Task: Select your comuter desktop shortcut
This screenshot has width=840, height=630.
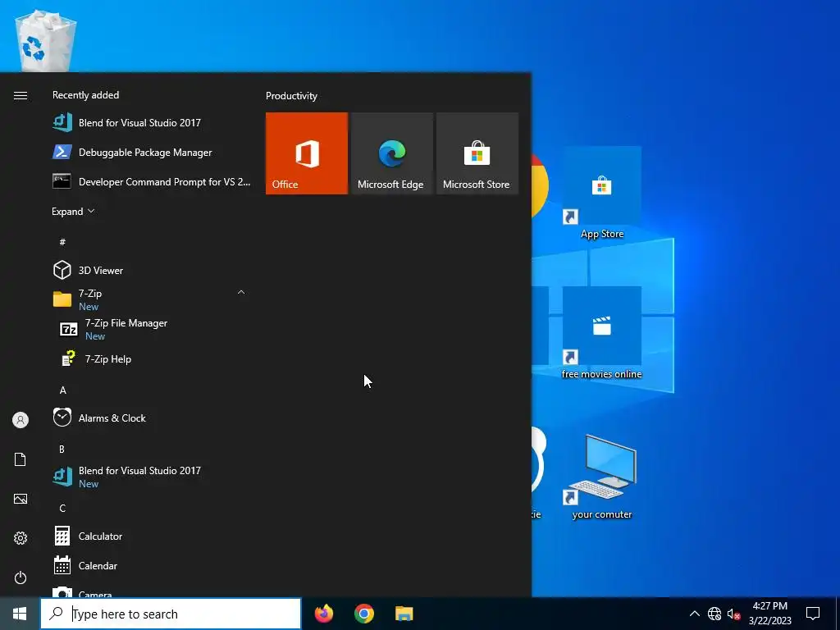Action: [x=601, y=477]
